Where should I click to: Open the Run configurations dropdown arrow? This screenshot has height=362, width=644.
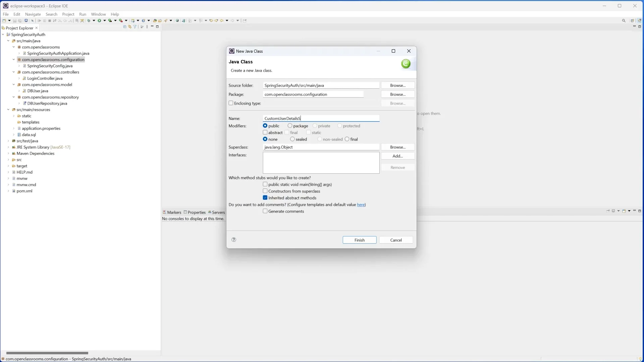pyautogui.click(x=105, y=20)
